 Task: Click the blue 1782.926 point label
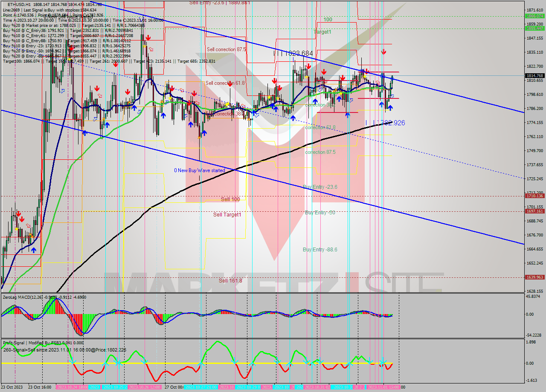[x=389, y=123]
